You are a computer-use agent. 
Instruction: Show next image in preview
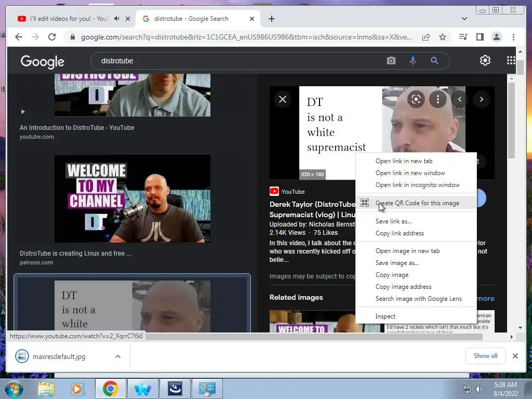click(x=482, y=99)
